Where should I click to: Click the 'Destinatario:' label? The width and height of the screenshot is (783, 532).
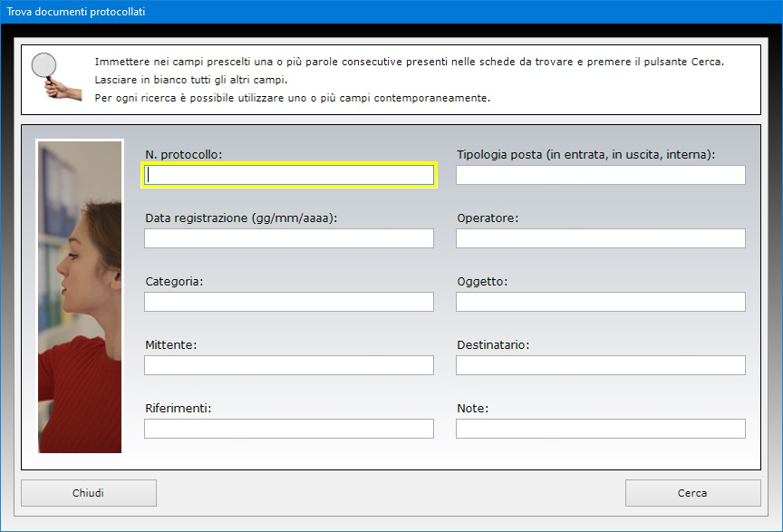point(493,344)
